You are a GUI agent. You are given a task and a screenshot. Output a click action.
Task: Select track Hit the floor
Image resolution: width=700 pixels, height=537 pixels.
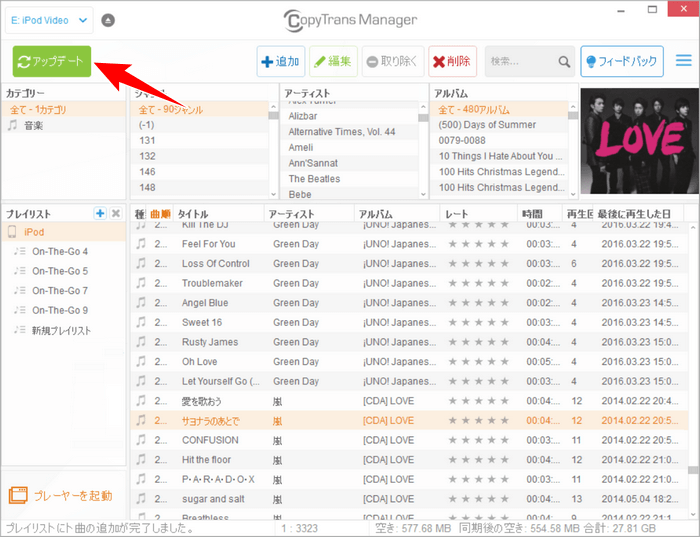click(409, 460)
